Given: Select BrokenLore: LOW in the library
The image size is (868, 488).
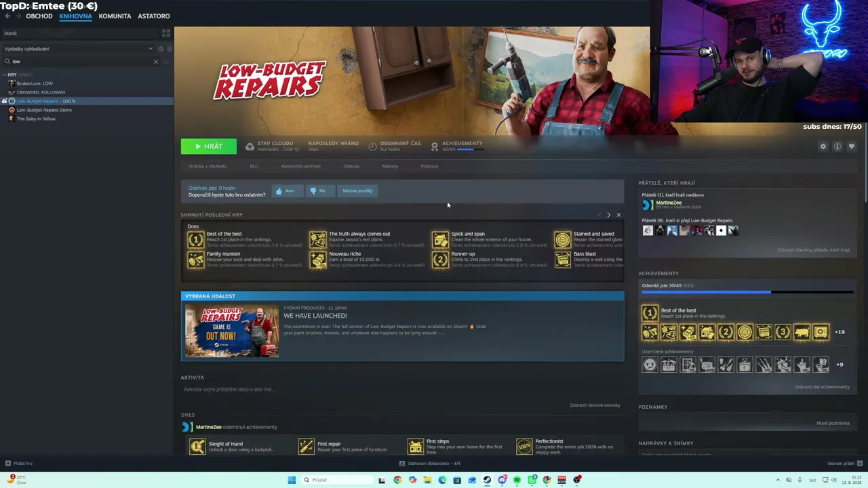Looking at the screenshot, I should click(x=35, y=83).
